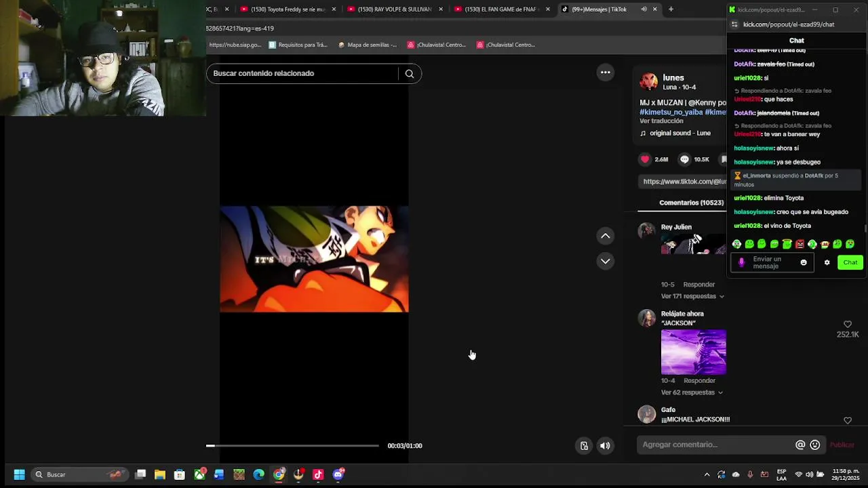The width and height of the screenshot is (868, 488).
Task: Open the Xbox app from the taskbar
Action: pyautogui.click(x=199, y=474)
